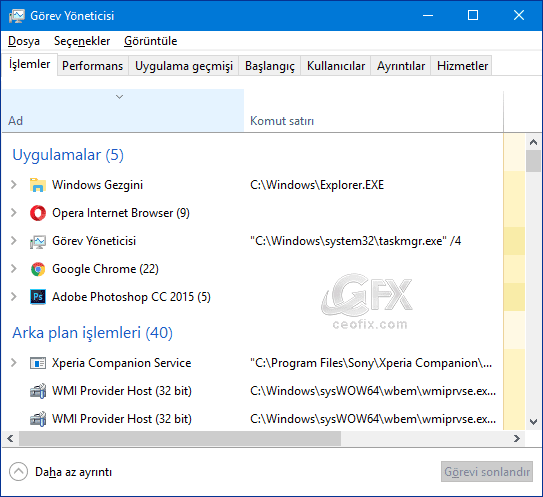The image size is (543, 497).
Task: Click the vertical scrollbar thumb
Action: point(533,161)
